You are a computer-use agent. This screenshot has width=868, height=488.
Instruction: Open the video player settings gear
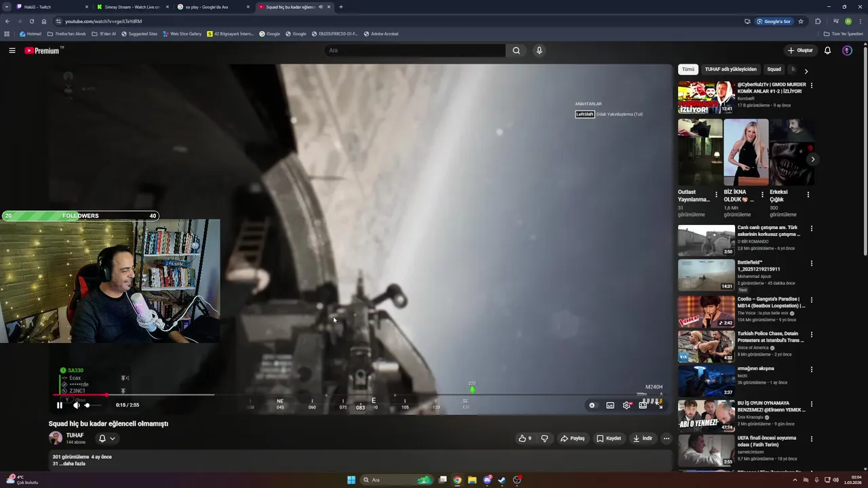click(x=627, y=405)
